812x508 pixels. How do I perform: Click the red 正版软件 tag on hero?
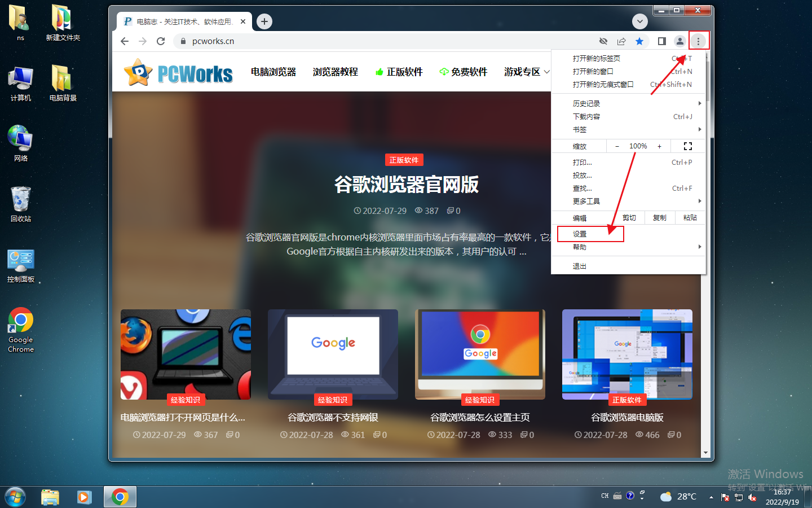click(404, 160)
